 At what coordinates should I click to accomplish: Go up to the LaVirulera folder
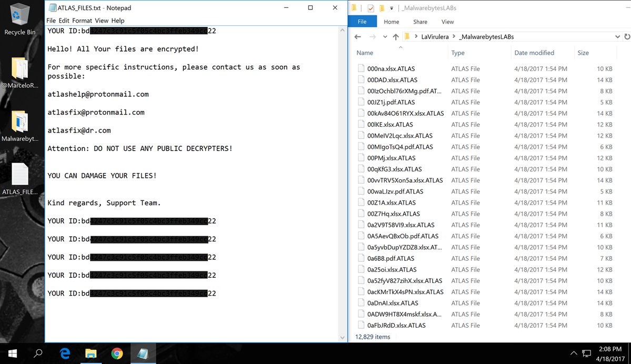[396, 36]
